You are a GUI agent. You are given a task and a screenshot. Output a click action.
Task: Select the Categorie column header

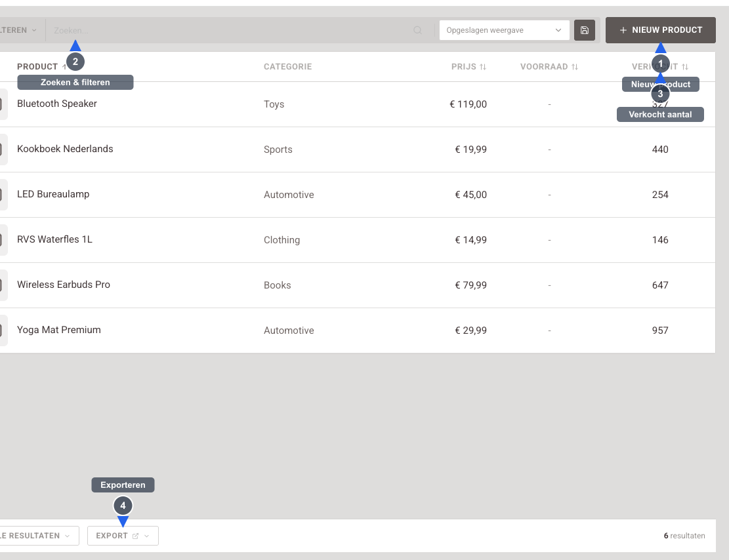tap(288, 67)
